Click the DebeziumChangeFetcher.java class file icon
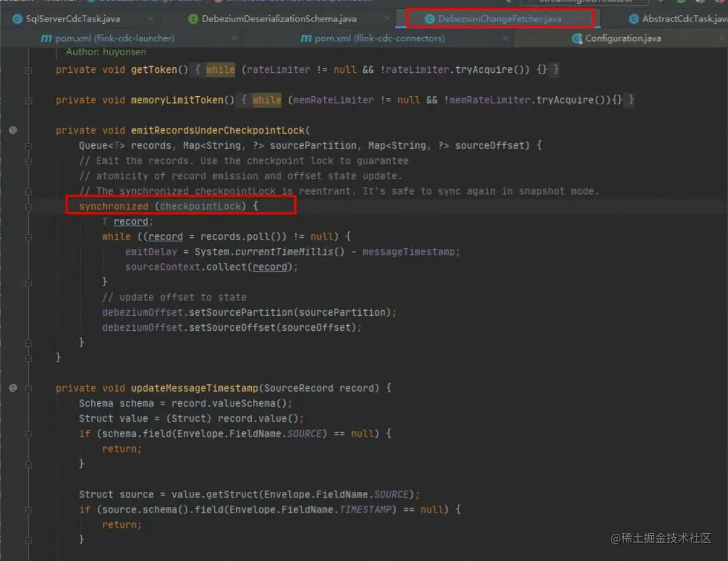This screenshot has height=561, width=728. (430, 19)
